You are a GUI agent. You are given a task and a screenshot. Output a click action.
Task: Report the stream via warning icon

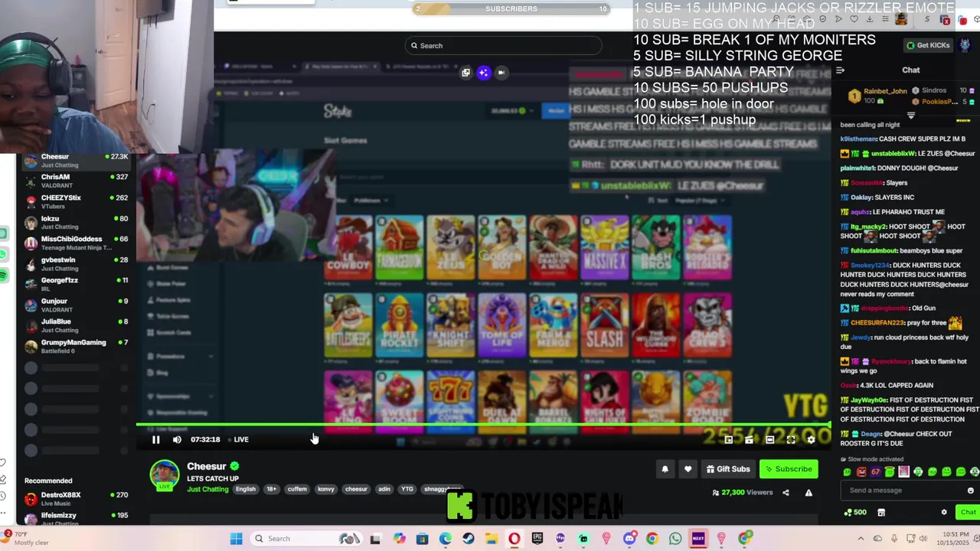[x=808, y=493]
